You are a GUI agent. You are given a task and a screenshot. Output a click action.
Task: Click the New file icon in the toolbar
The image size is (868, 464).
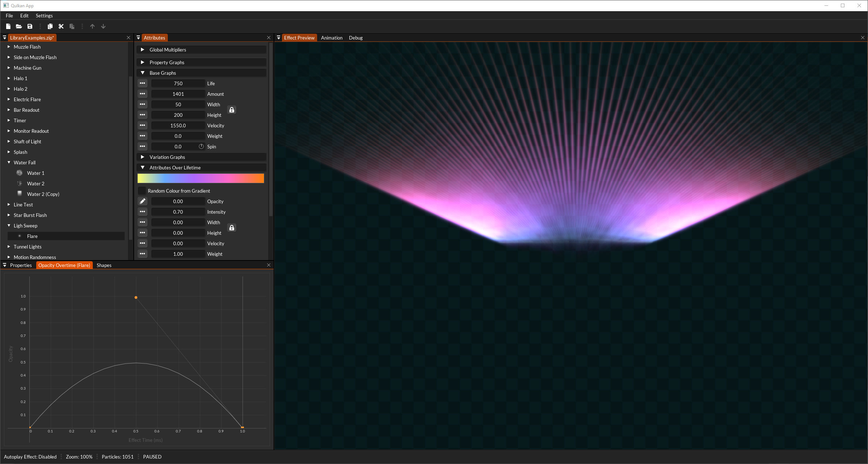(8, 26)
